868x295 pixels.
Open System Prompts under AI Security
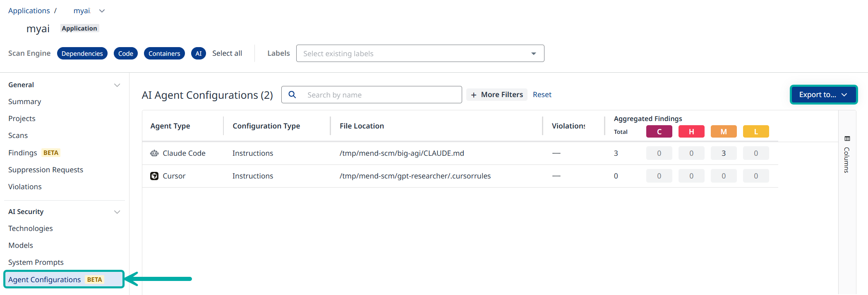36,262
